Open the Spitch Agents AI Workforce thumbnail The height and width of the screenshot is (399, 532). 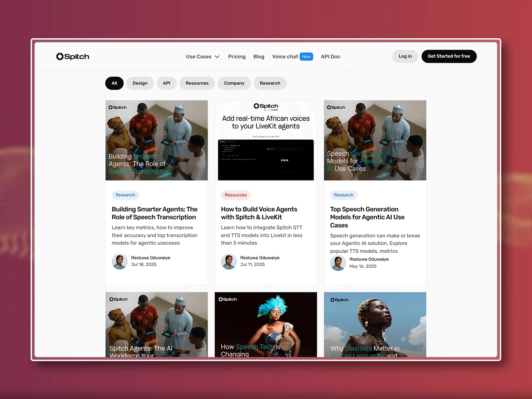coord(157,325)
